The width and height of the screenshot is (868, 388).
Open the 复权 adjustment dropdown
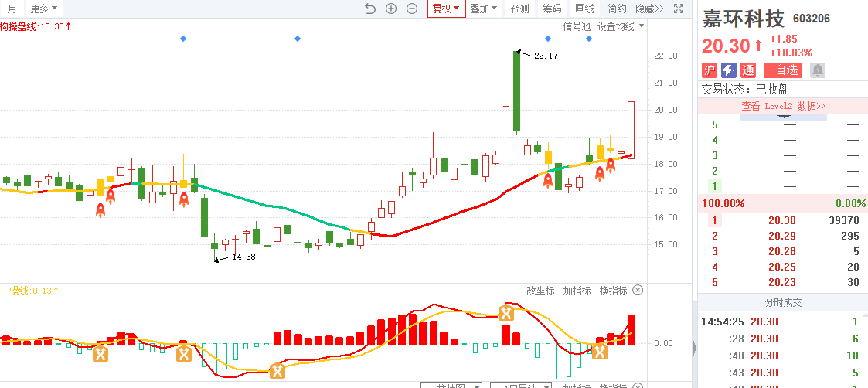pos(446,9)
